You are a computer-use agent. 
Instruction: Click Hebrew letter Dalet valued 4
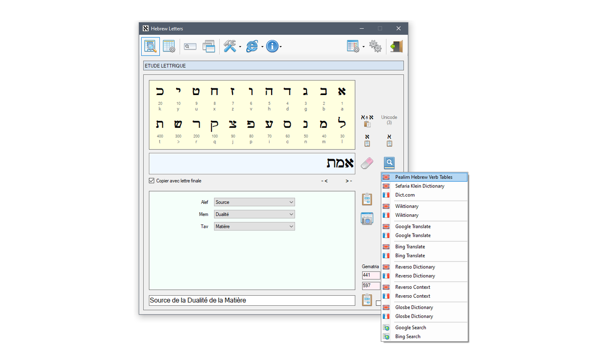click(287, 92)
